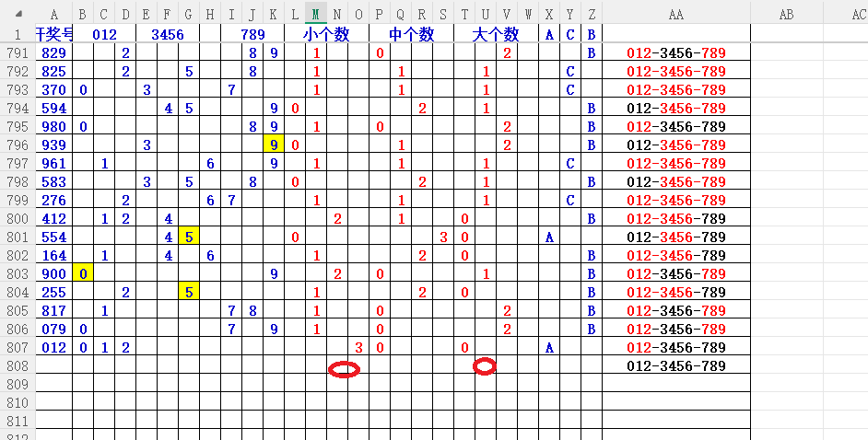Select column header K
This screenshot has height=440, width=868.
tap(274, 15)
